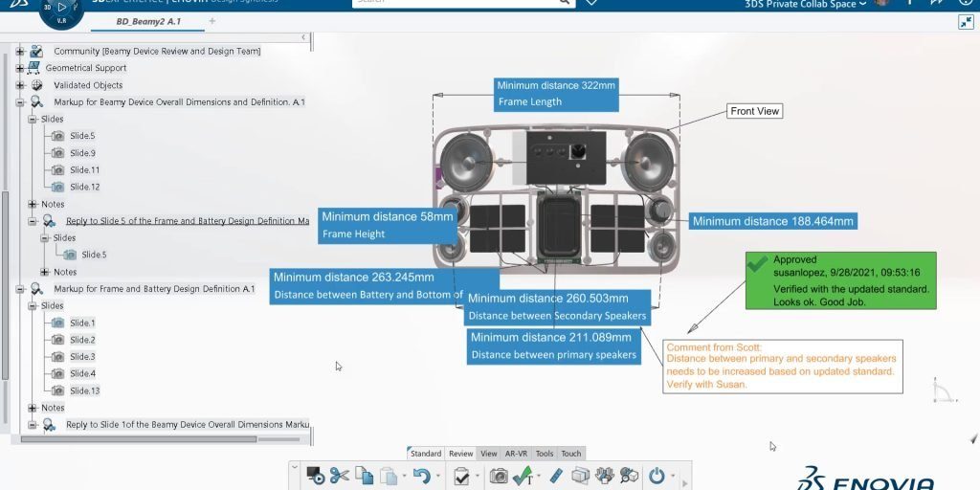Expand the Validated Objects node
This screenshot has width=980, height=490.
20,85
